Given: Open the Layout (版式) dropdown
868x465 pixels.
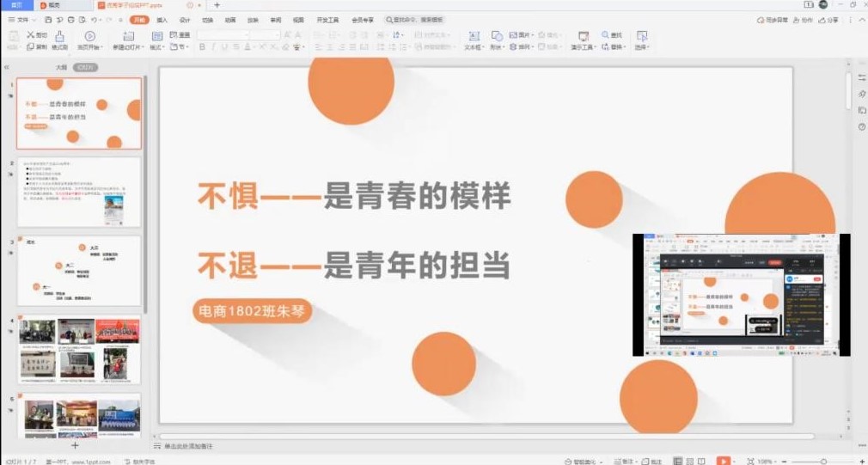Looking at the screenshot, I should [x=157, y=47].
